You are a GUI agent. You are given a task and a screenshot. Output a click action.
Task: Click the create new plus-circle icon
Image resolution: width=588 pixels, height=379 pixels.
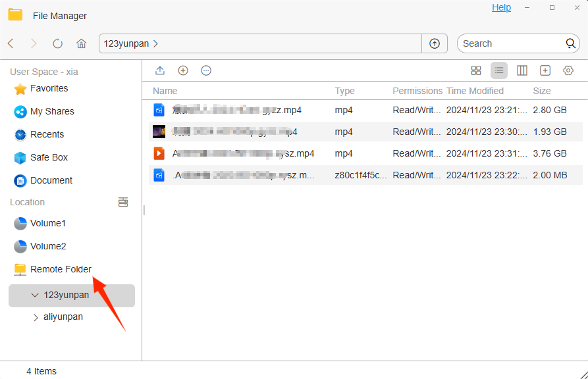pos(183,70)
